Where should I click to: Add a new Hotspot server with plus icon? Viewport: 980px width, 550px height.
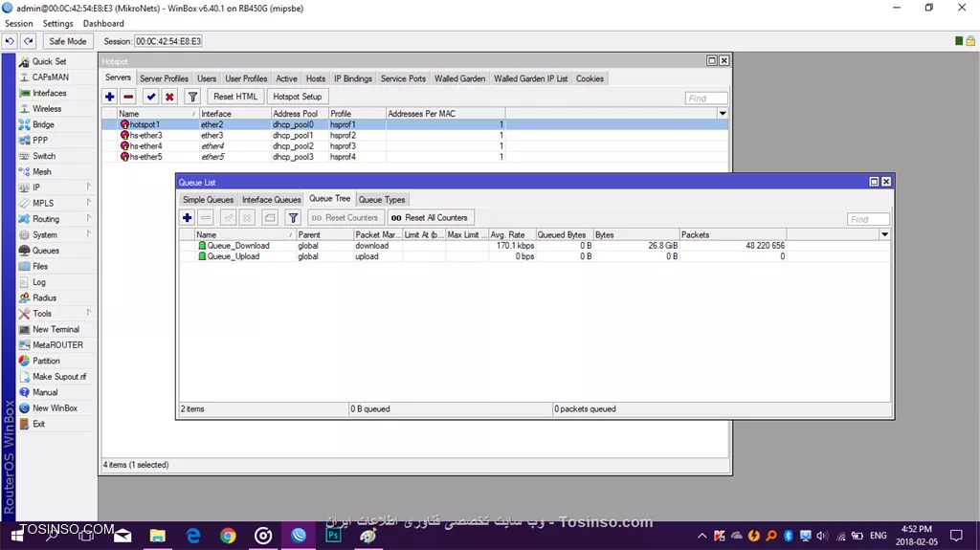[x=109, y=97]
